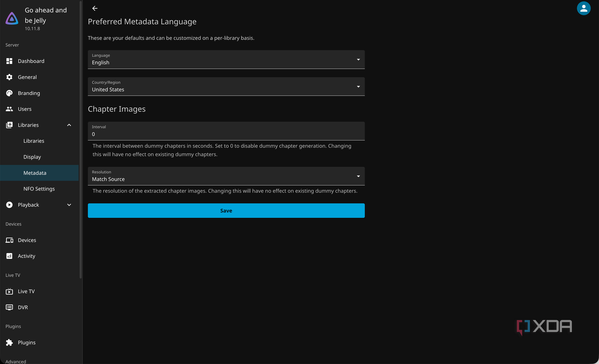Open the Live TV page label
Viewport: 599px width, 364px height.
26,292
